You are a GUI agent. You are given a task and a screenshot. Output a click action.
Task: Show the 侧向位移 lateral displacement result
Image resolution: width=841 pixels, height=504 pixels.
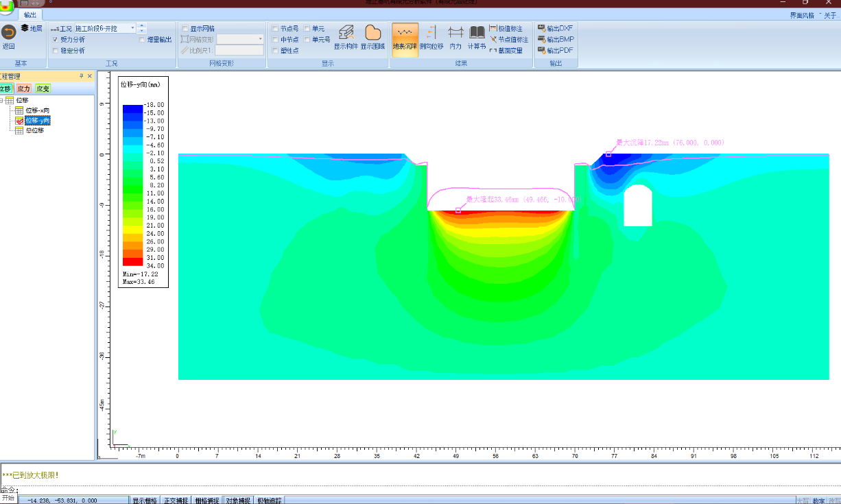(431, 37)
